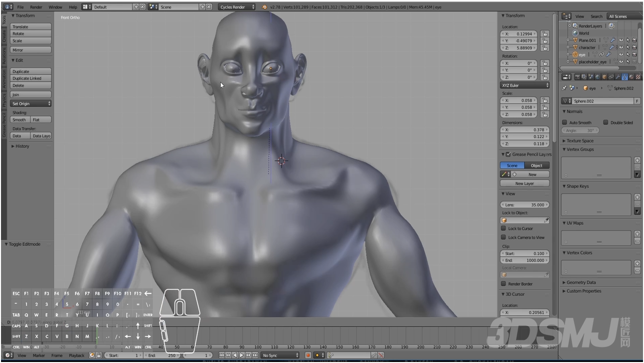Toggle renderability camera for Plane.001
644x363 pixels.
pos(634,40)
